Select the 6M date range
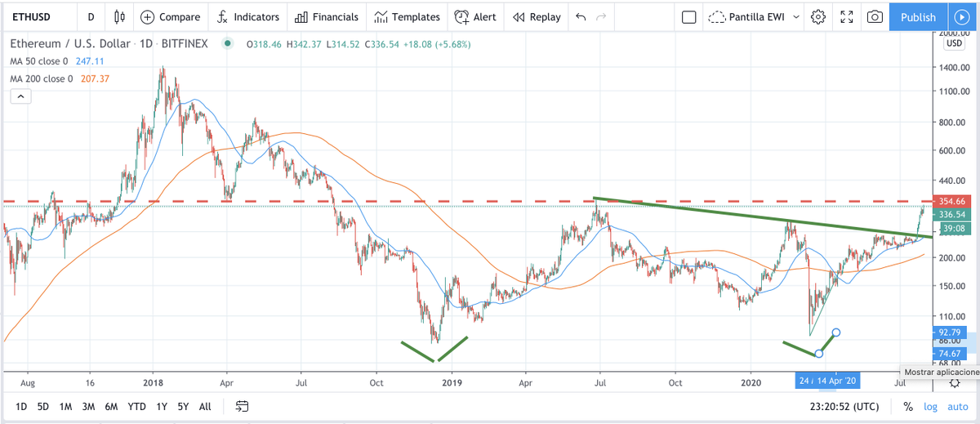The height and width of the screenshot is (424, 980). point(111,406)
